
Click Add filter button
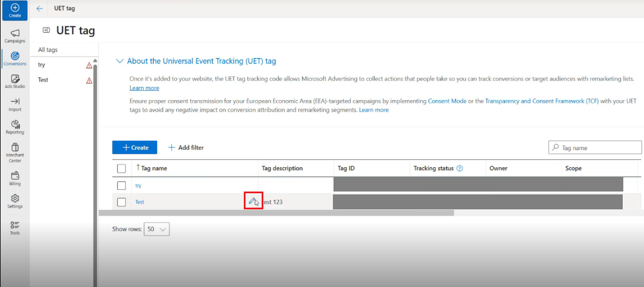[186, 147]
